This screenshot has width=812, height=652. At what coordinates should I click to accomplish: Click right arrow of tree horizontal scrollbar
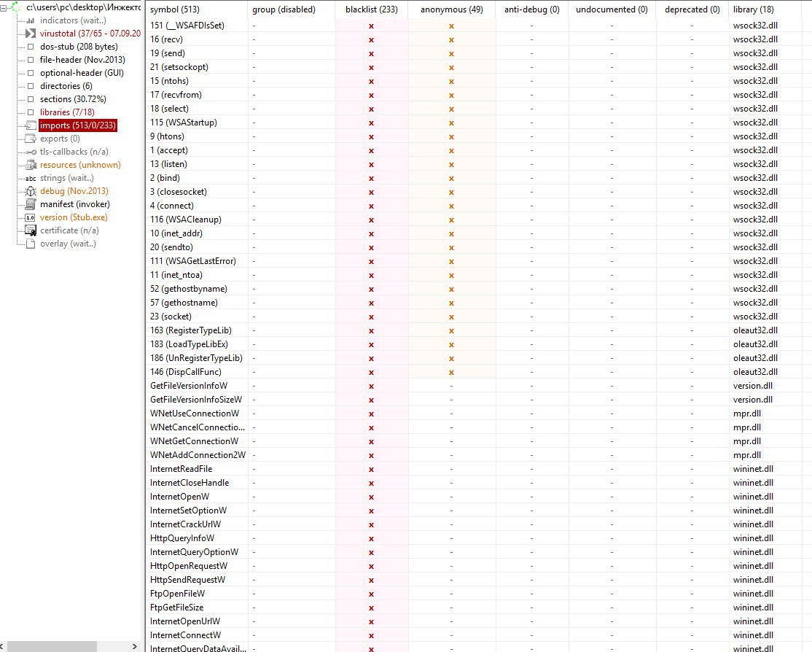(x=135, y=646)
